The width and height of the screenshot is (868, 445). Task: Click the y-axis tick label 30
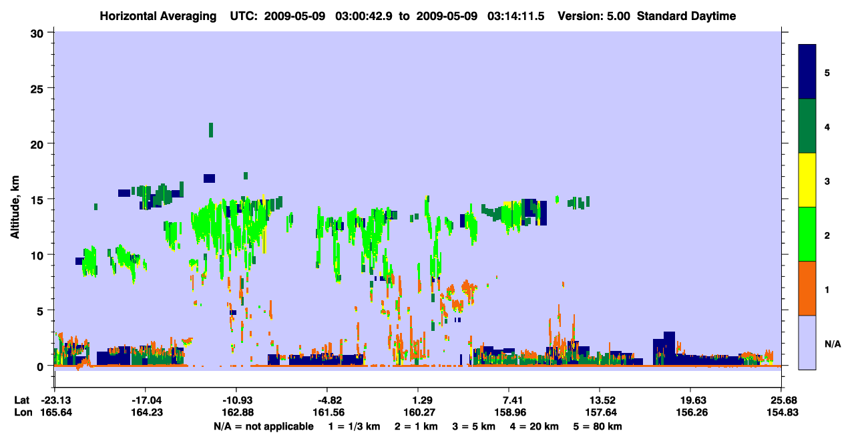pos(39,33)
